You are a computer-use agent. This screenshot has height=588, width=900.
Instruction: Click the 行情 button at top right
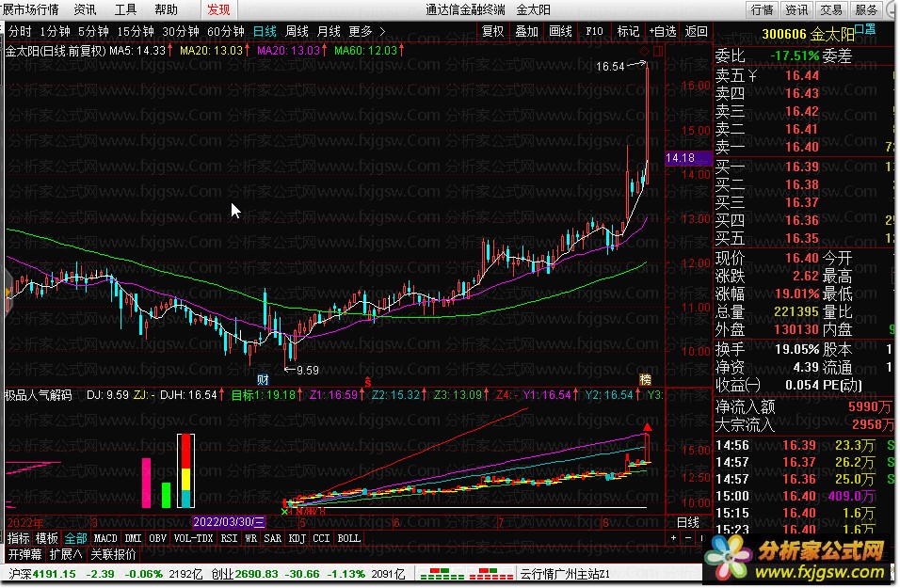(763, 9)
